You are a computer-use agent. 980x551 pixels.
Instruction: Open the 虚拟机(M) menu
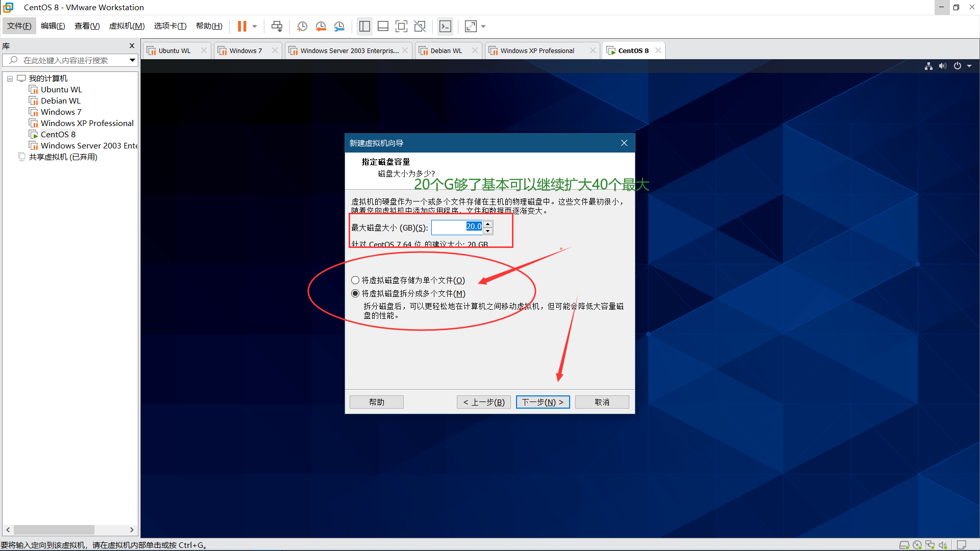click(127, 26)
